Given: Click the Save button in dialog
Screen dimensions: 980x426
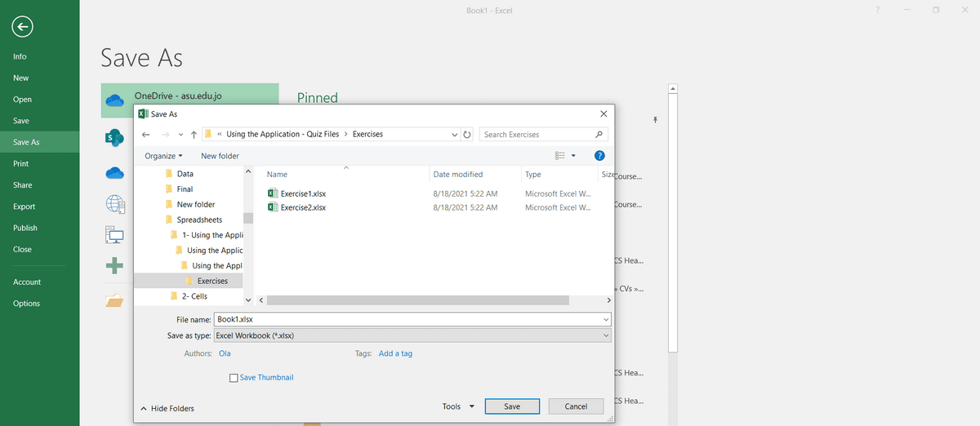Looking at the screenshot, I should [x=512, y=406].
